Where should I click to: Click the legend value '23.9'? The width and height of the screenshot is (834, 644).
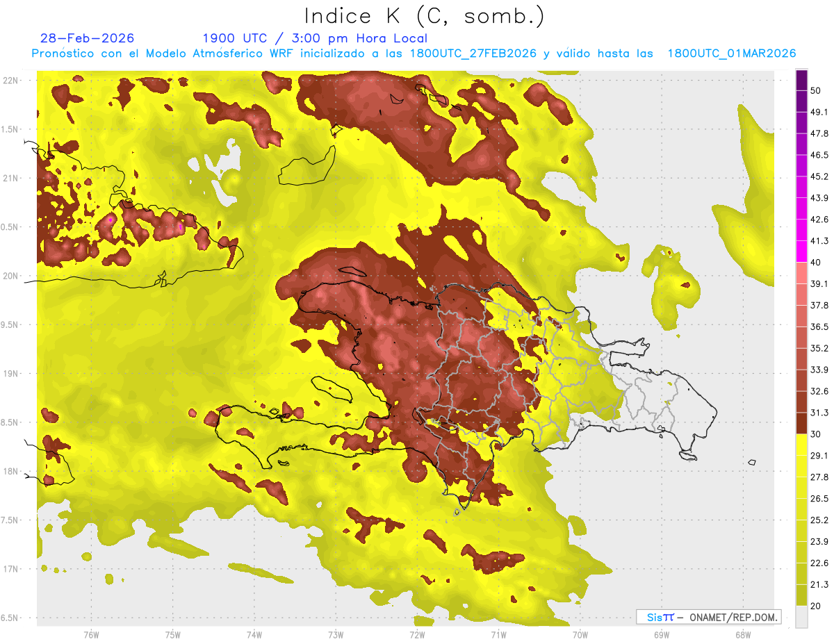click(x=819, y=542)
